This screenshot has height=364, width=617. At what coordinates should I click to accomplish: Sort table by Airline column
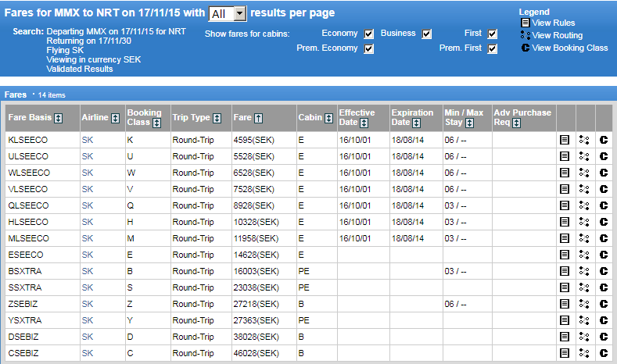[x=114, y=118]
